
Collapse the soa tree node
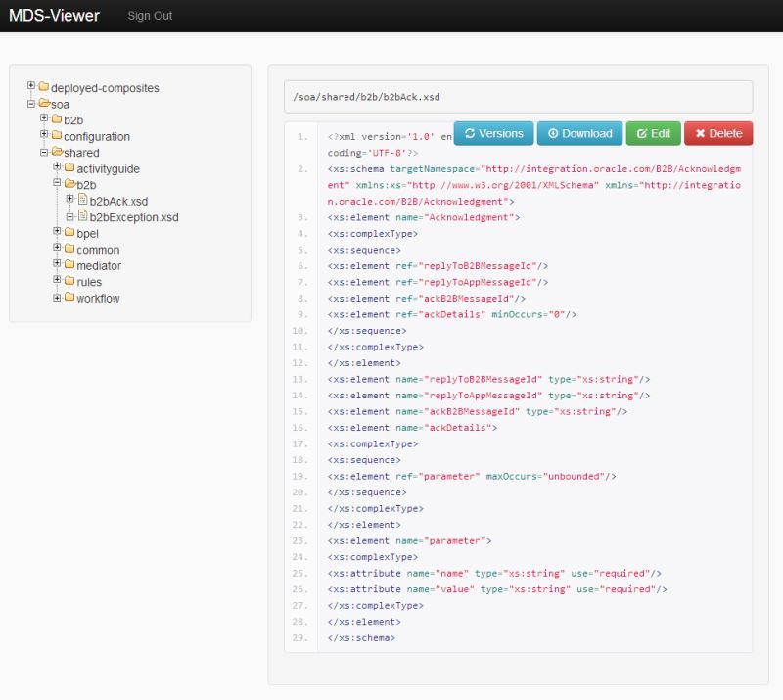pyautogui.click(x=29, y=104)
